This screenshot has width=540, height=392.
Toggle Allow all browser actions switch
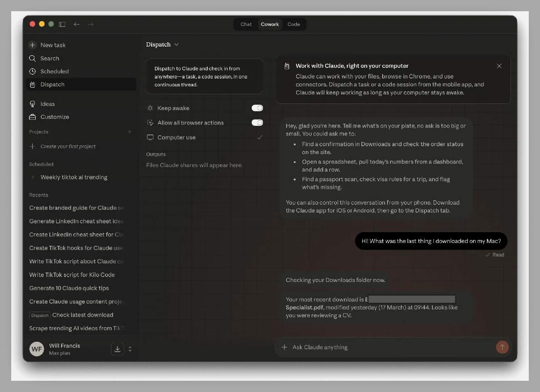(x=257, y=122)
